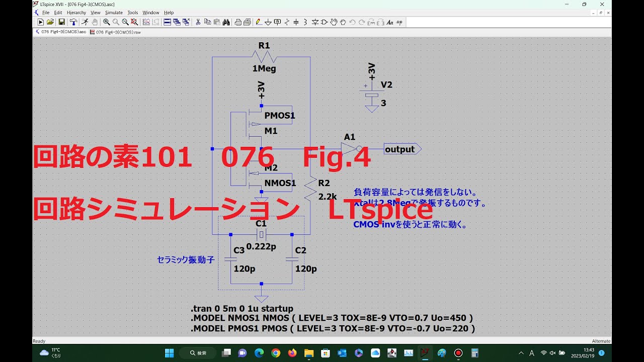Image resolution: width=644 pixels, height=362 pixels.
Task: Place a Resistor from toolbar
Action: [x=287, y=22]
